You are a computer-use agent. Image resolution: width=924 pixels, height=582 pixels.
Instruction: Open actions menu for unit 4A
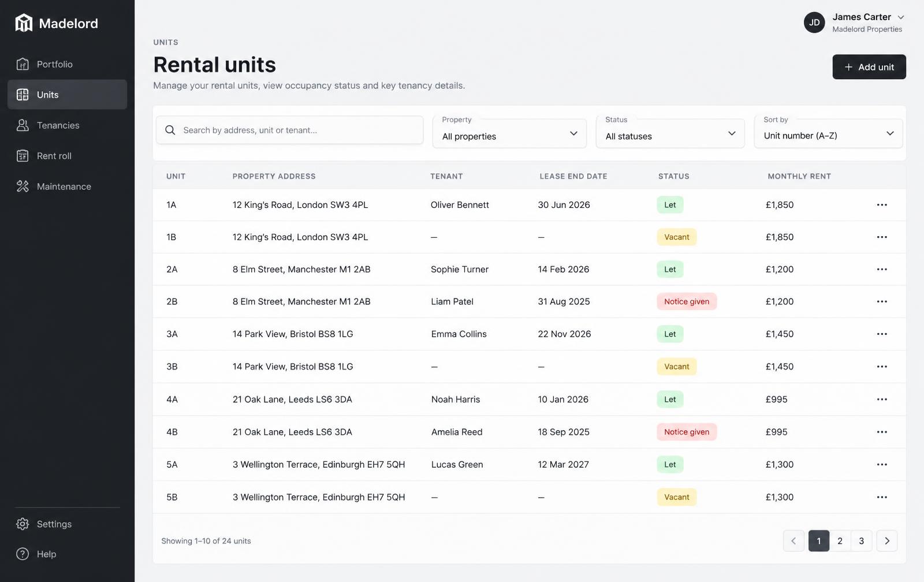(882, 400)
